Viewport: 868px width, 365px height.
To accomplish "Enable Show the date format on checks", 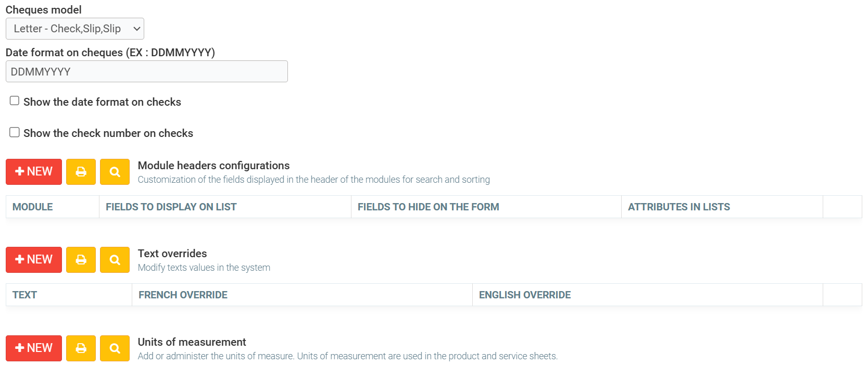I will pyautogui.click(x=15, y=101).
